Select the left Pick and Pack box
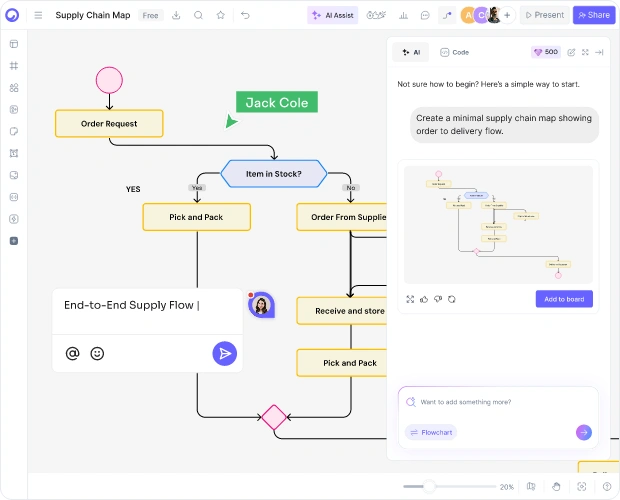Viewport: 620px width, 500px height. tap(197, 217)
